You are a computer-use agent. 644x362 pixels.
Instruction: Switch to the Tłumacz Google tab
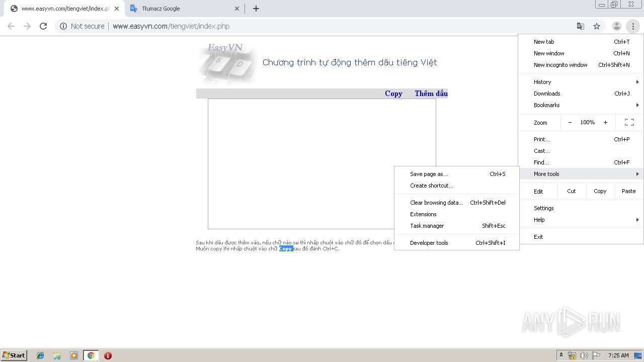click(x=185, y=9)
